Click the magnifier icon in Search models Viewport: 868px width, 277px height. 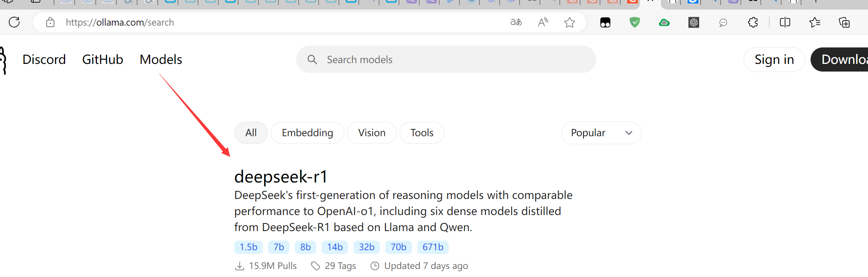(312, 59)
